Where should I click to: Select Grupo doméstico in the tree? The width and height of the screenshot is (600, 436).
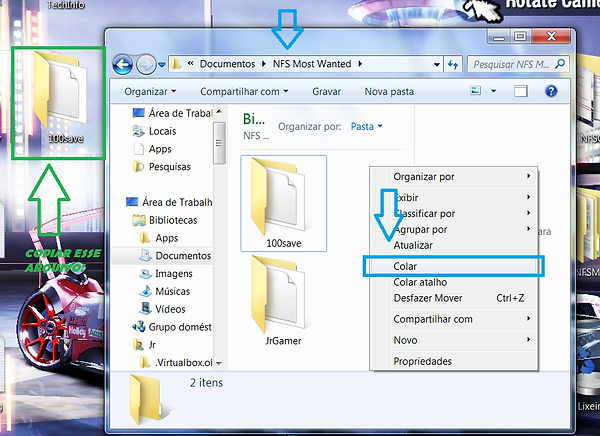[172, 327]
